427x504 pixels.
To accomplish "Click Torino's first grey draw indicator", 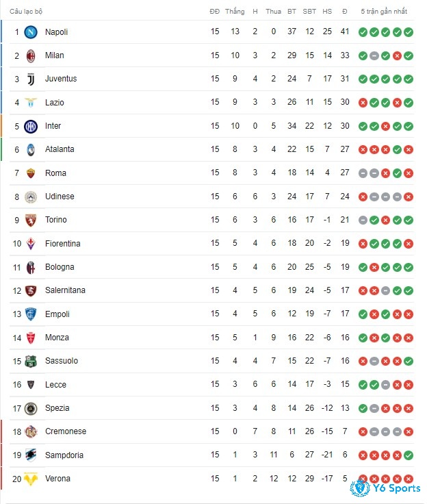I will click(363, 220).
